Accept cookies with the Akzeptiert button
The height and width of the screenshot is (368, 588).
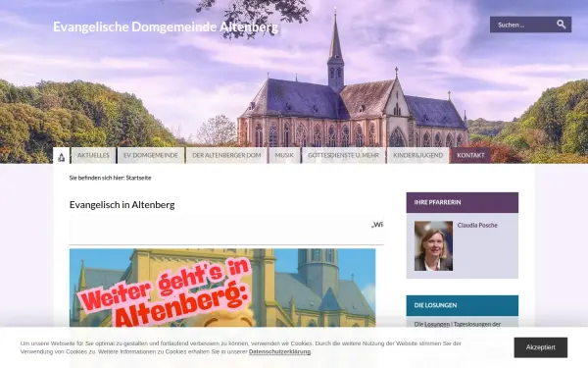(x=540, y=347)
